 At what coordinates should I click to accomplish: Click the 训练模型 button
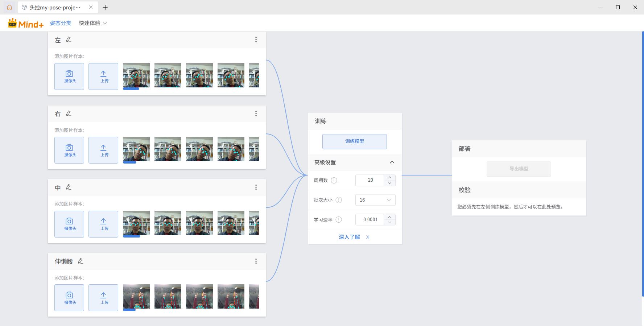[355, 141]
